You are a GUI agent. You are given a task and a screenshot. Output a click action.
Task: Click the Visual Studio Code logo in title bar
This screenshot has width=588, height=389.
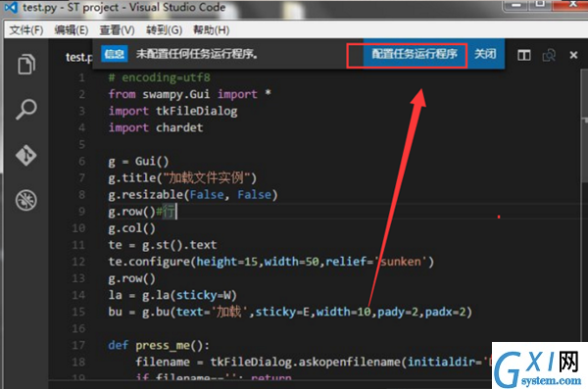[x=11, y=7]
